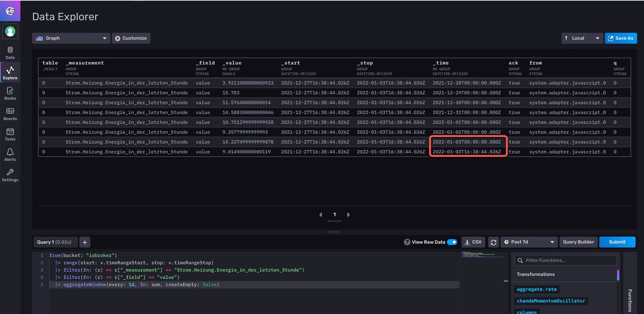Image resolution: width=644 pixels, height=314 pixels.
Task: Download results with CSV button
Action: pos(473,242)
